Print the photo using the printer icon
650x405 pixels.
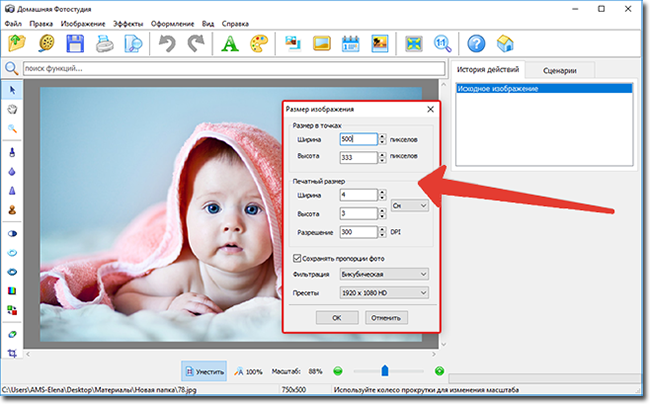pyautogui.click(x=104, y=44)
